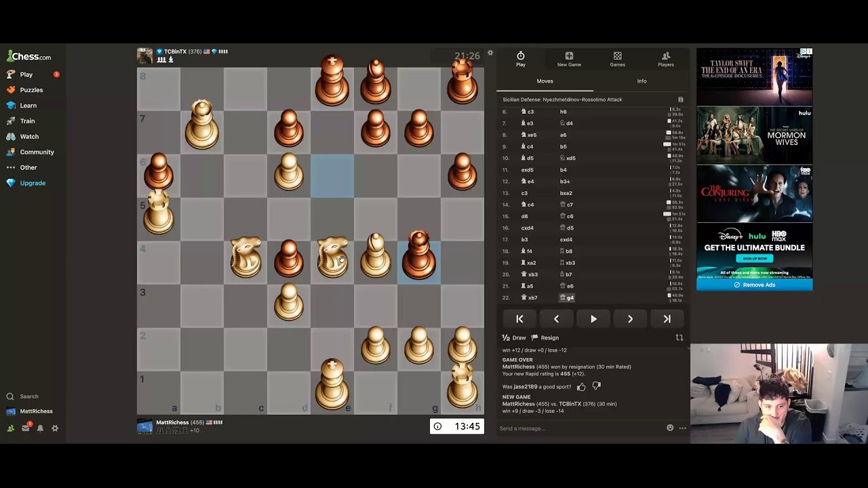Image resolution: width=868 pixels, height=488 pixels.
Task: Jump to the first move
Action: pyautogui.click(x=519, y=319)
